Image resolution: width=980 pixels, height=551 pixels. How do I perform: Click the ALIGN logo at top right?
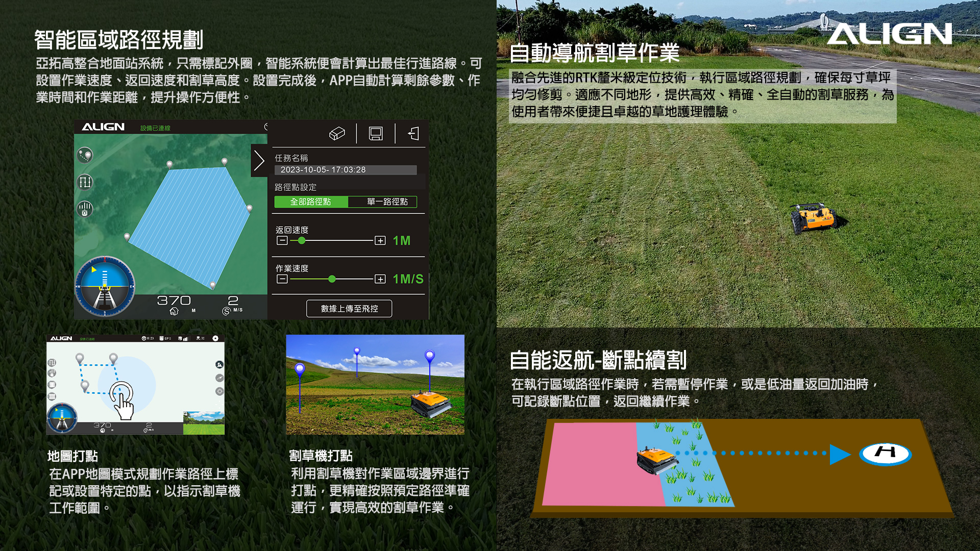[x=889, y=34]
